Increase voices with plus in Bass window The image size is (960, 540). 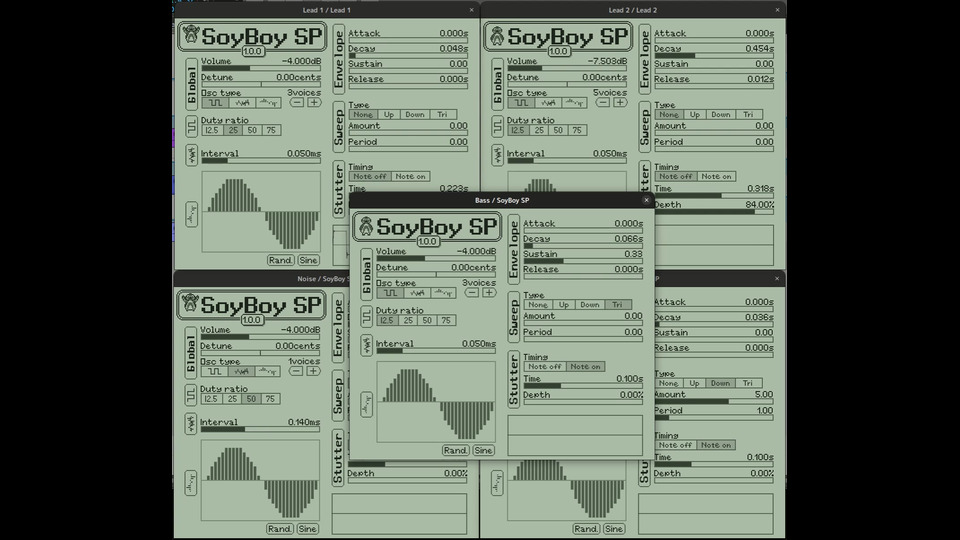point(489,293)
